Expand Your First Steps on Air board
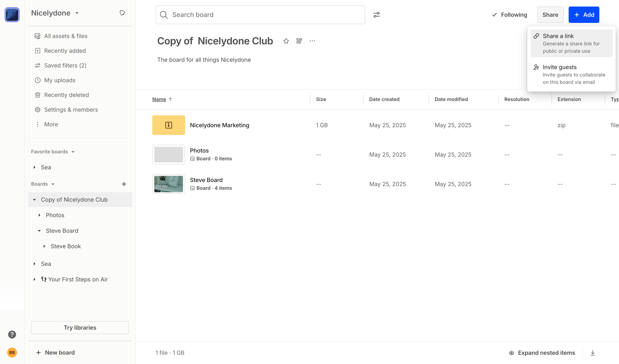Screen dimensions: 619x364 pos(35,279)
